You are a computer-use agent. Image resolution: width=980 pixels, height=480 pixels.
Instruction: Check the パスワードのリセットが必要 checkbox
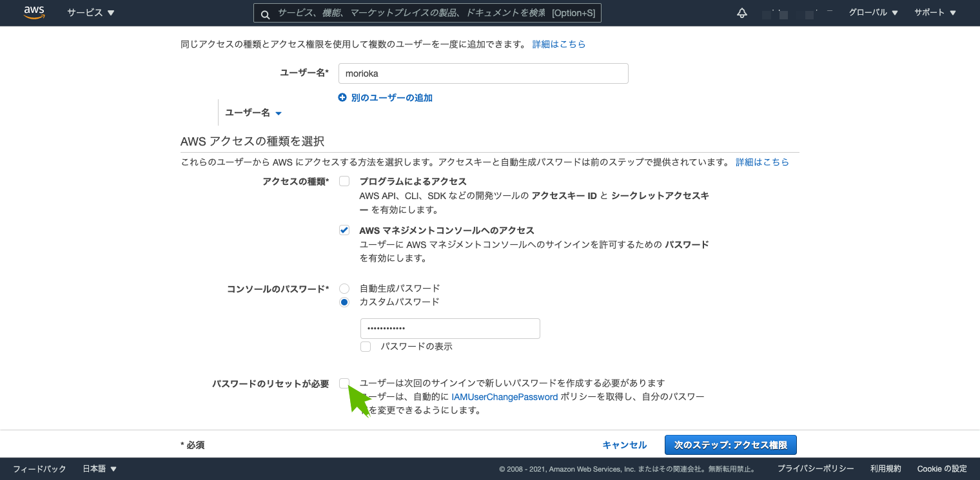344,383
